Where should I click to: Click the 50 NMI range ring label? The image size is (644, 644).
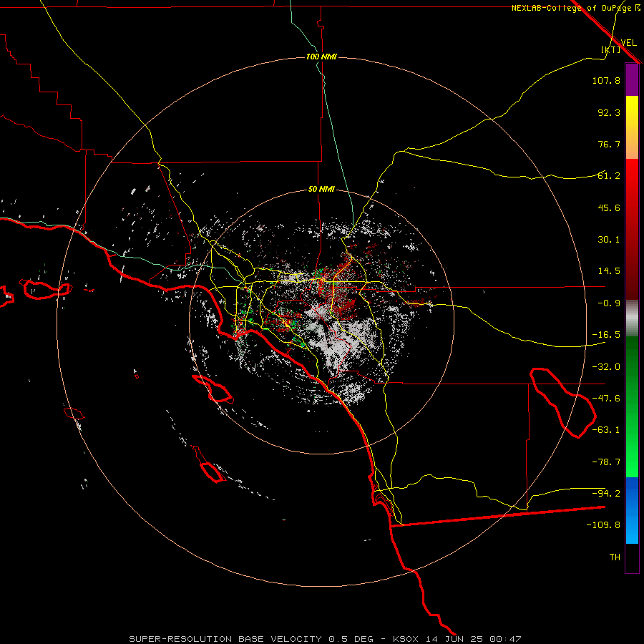[321, 190]
